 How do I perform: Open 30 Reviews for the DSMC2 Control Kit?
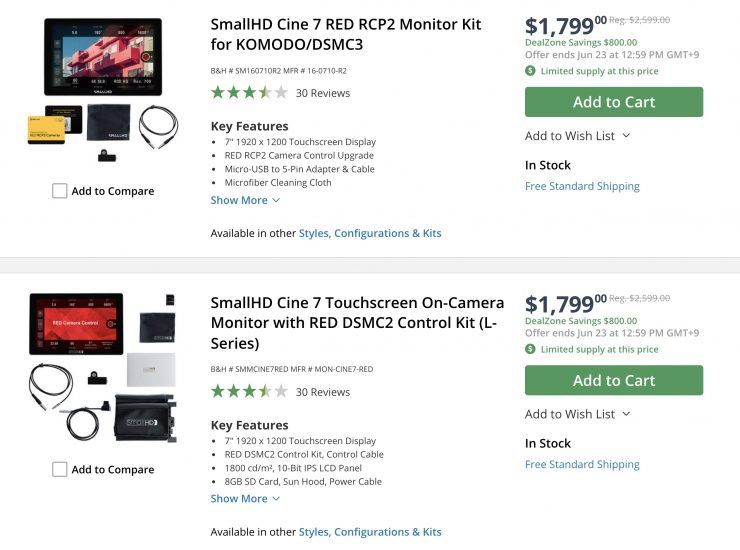point(323,392)
